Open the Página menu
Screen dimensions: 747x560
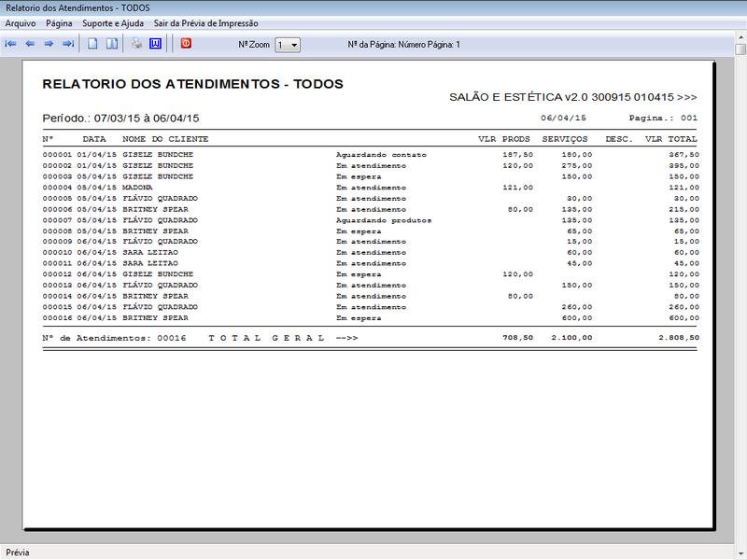point(59,22)
